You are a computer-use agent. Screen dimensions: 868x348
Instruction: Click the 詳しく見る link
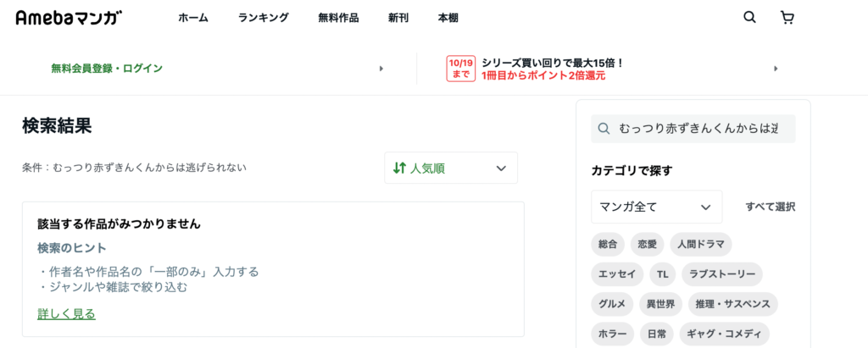click(x=66, y=314)
